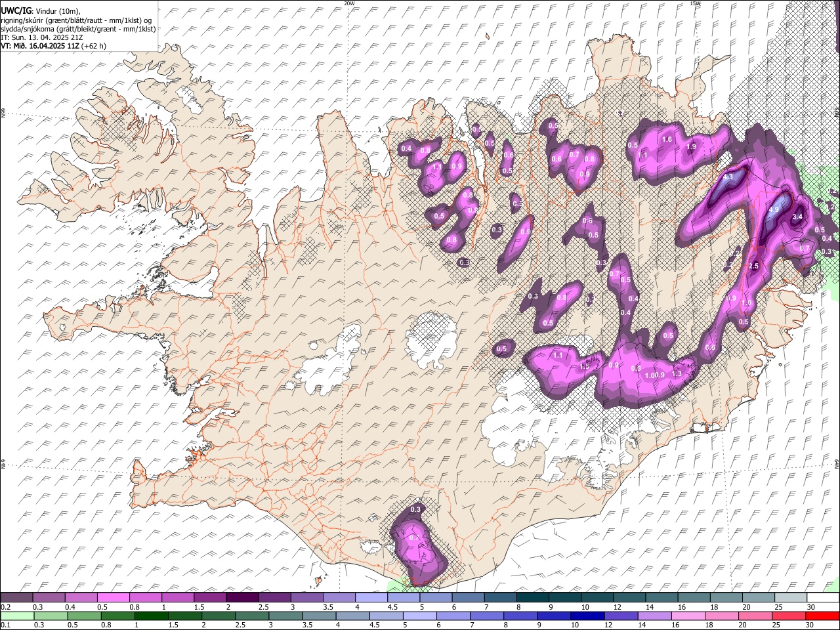This screenshot has width=840, height=630.
Task: Pick the darkest purple 2 snow legend swatch
Action: [x=242, y=597]
